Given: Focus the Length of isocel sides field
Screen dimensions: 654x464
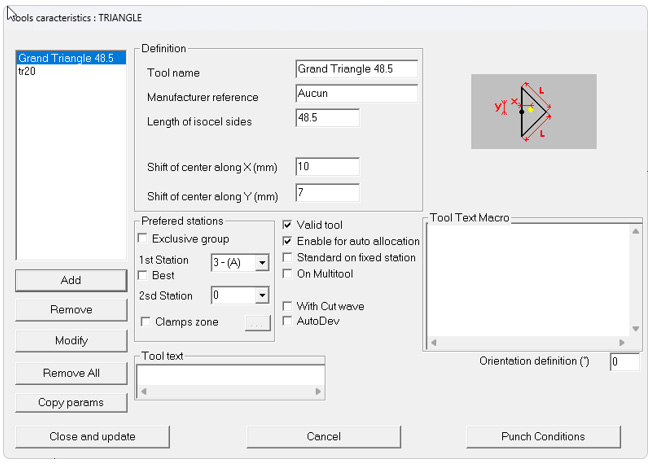Looking at the screenshot, I should 327,118.
